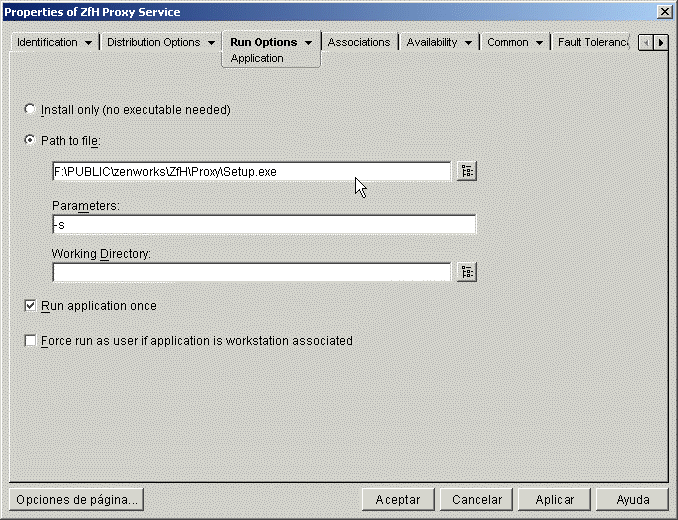Click the Opciones de página button
Screen dimensions: 678x520
(76, 499)
